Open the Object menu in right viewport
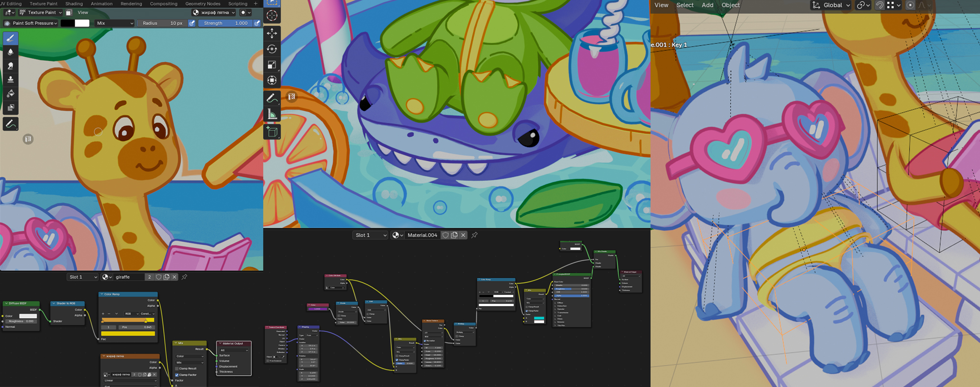The width and height of the screenshot is (980, 387). [x=730, y=5]
